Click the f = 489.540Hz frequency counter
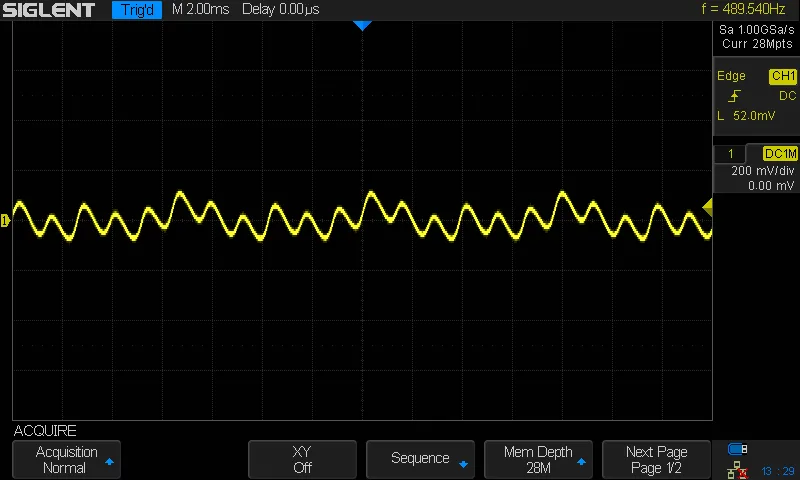800x480 pixels. (x=743, y=9)
